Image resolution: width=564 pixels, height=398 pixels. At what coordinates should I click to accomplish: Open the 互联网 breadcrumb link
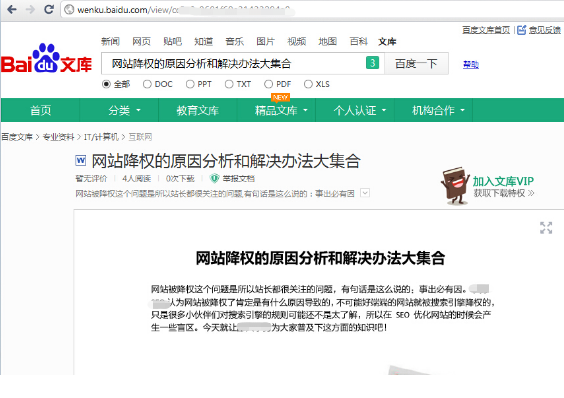tap(140, 137)
